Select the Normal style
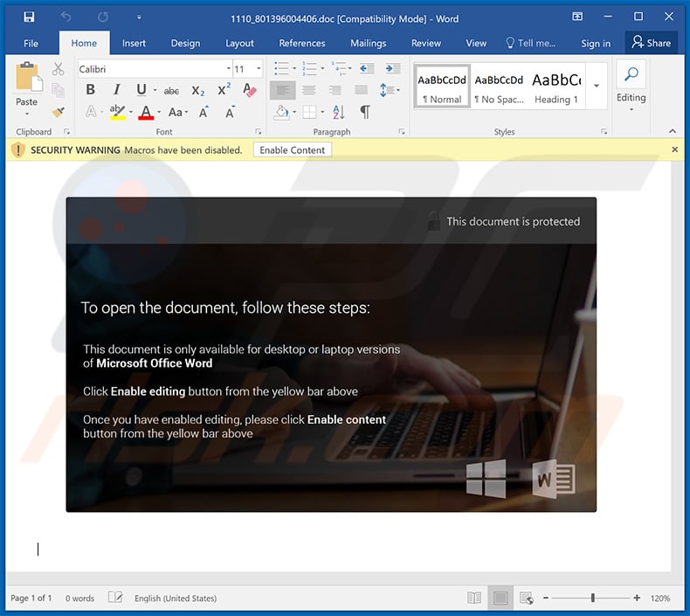The width and height of the screenshot is (690, 616). 442,87
